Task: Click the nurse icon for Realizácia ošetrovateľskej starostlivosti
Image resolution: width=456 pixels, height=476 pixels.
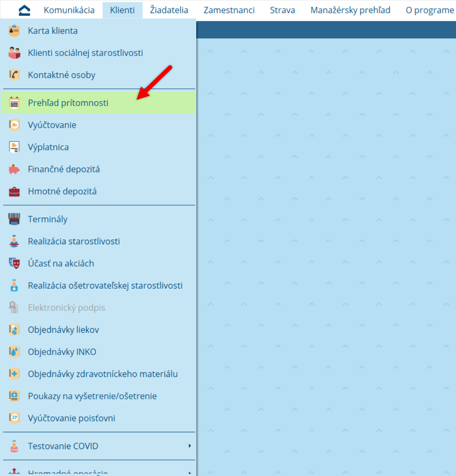Action: (14, 286)
